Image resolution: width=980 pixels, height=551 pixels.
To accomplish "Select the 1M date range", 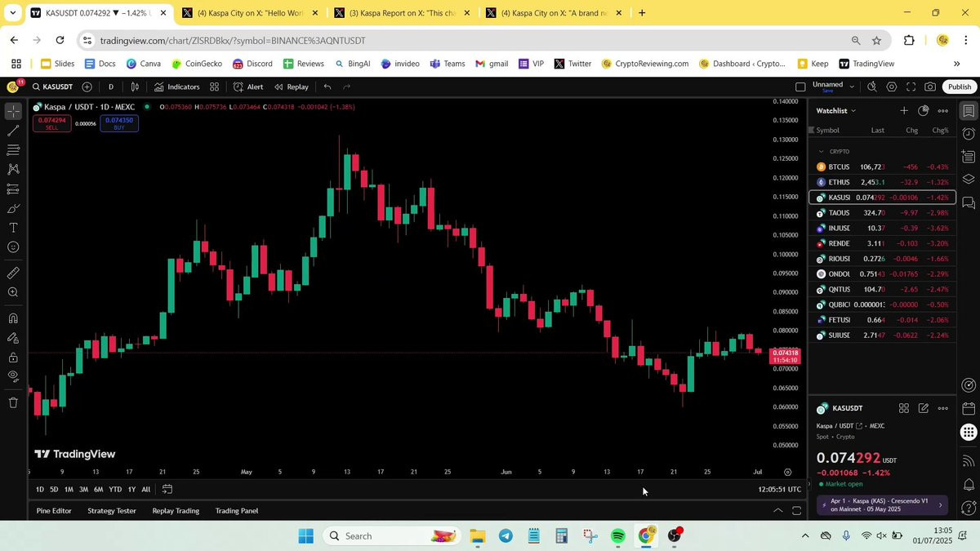I will click(69, 489).
